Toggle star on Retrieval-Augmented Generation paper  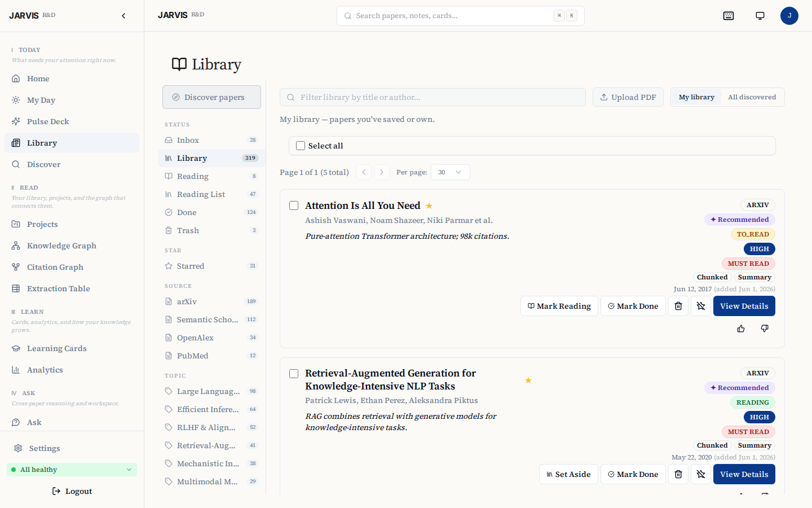(x=528, y=380)
